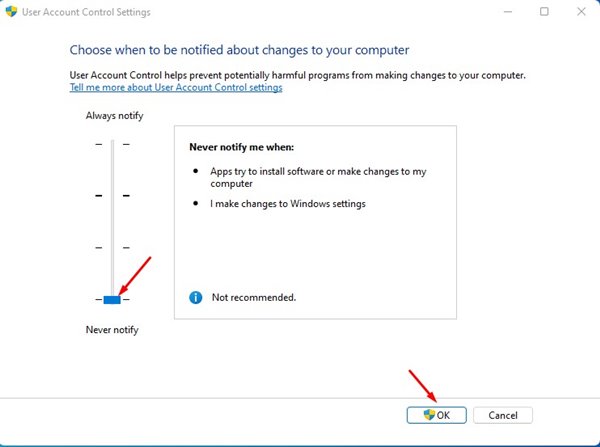Click the Never notify label below the slider
600x447 pixels.
(x=112, y=330)
